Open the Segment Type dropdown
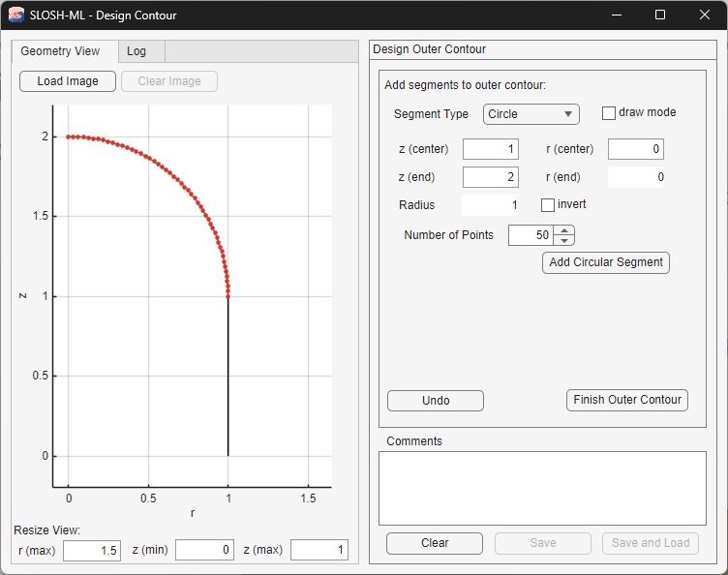 (531, 114)
